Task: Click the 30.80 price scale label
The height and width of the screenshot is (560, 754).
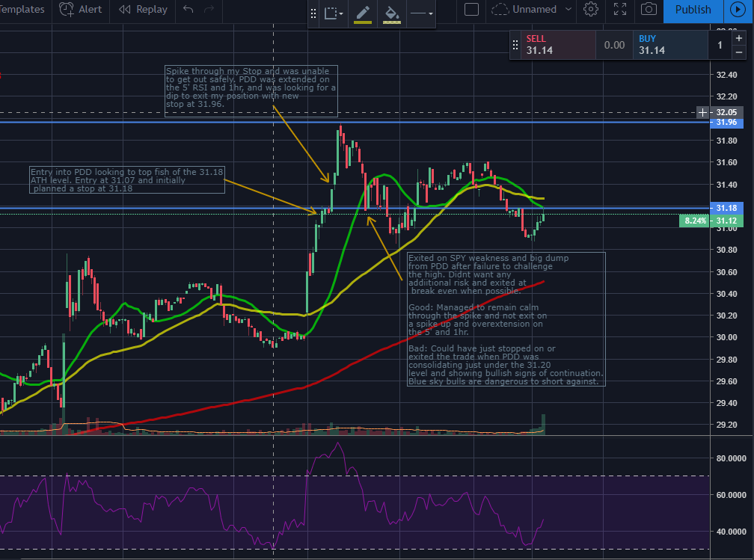Action: tap(726, 250)
